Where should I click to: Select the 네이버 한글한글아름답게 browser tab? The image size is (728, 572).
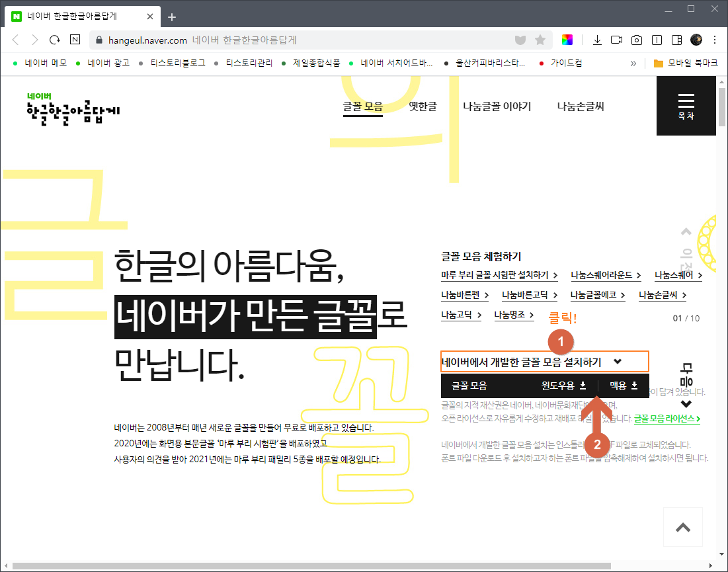pyautogui.click(x=83, y=17)
